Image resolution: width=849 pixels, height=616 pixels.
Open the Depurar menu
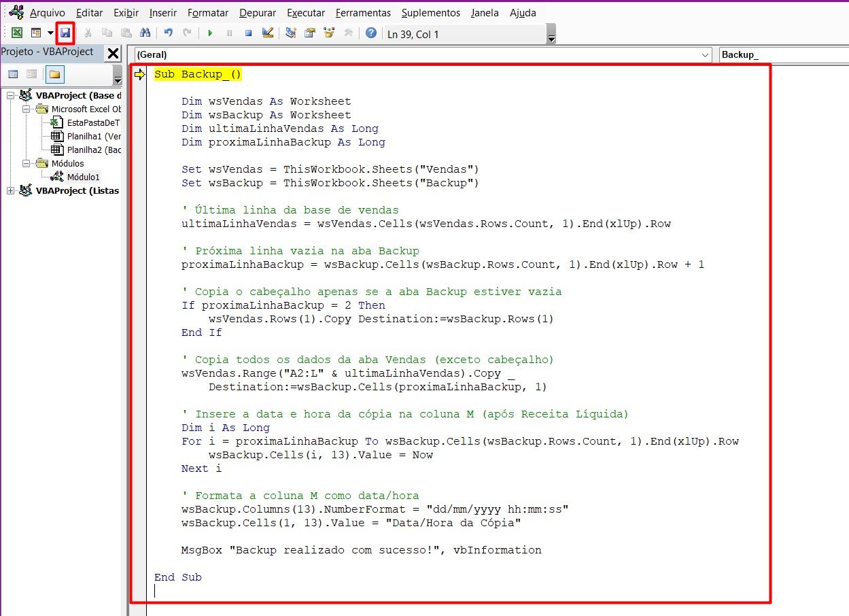pyautogui.click(x=258, y=13)
